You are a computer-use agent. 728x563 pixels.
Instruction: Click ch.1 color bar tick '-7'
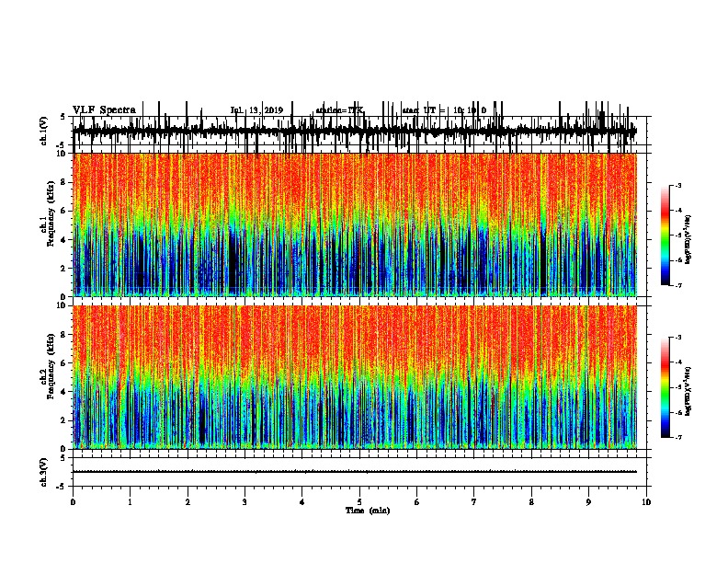coord(677,285)
